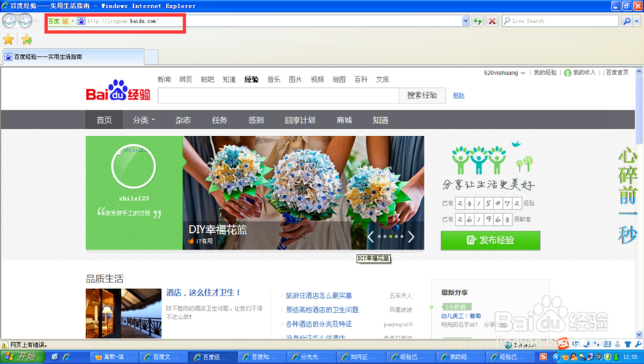Select the 回享计划 navbar item

click(x=301, y=120)
